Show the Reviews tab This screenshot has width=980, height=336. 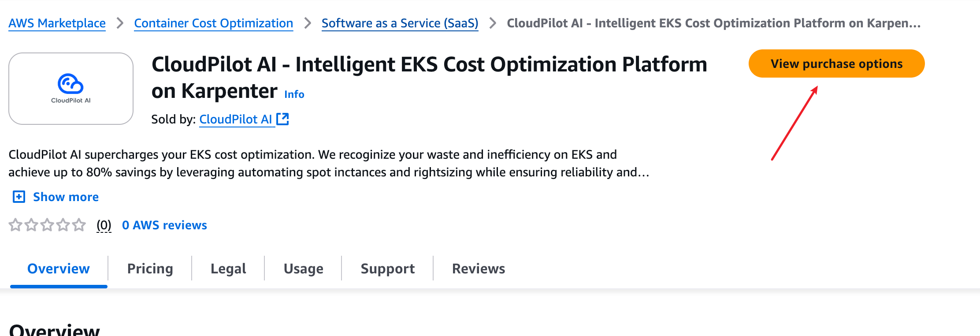(479, 269)
